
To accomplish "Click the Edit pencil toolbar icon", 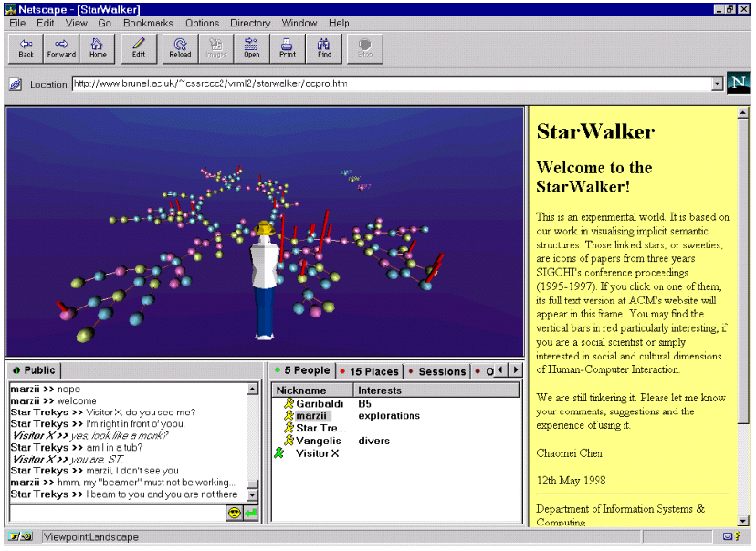I will 138,47.
